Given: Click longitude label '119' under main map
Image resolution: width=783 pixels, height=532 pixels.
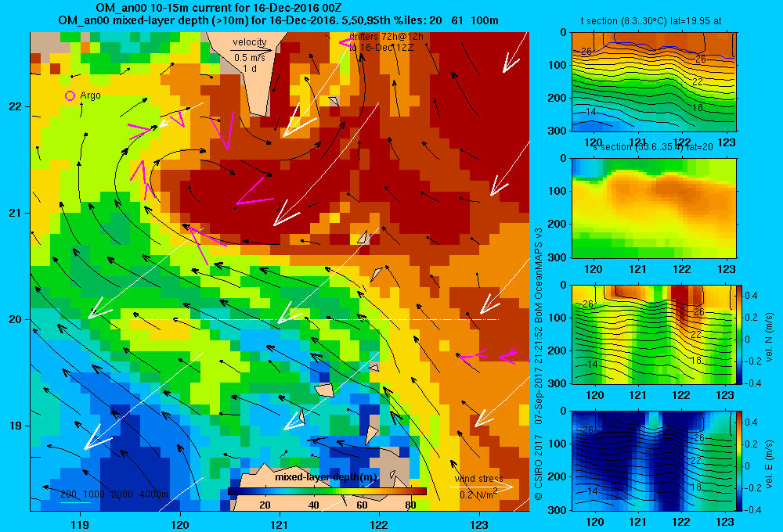Looking at the screenshot, I should (x=80, y=524).
